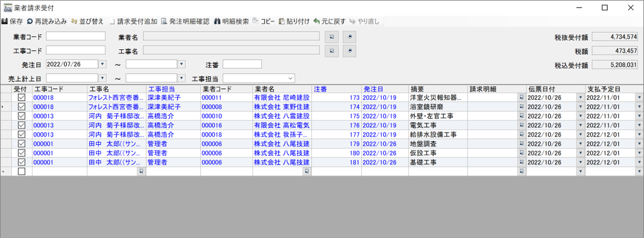The height and width of the screenshot is (238, 644).
Task: Select cell 有限会社 高松電気
Action: [x=281, y=125]
